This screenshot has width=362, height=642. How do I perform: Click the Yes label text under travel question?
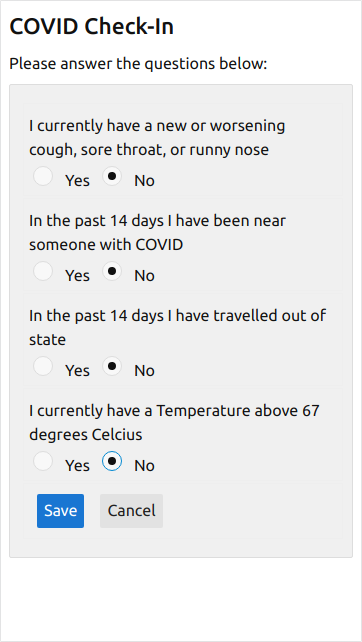coord(77,371)
